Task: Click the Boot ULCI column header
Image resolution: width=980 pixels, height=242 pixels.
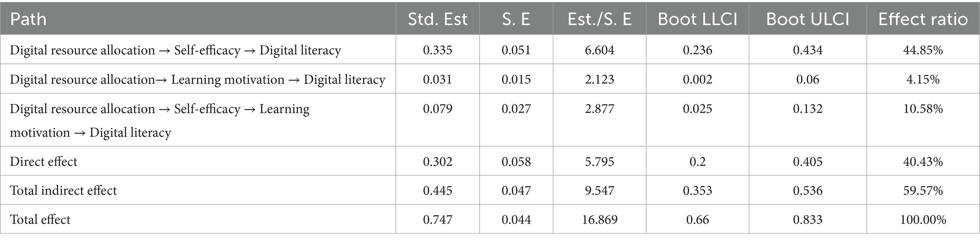Action: point(808,19)
